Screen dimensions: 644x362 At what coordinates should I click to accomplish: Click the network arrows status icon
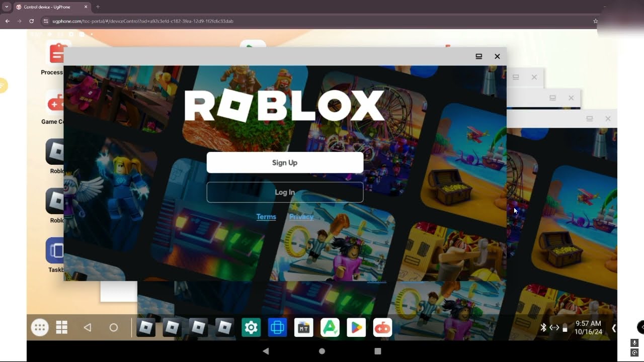point(554,328)
